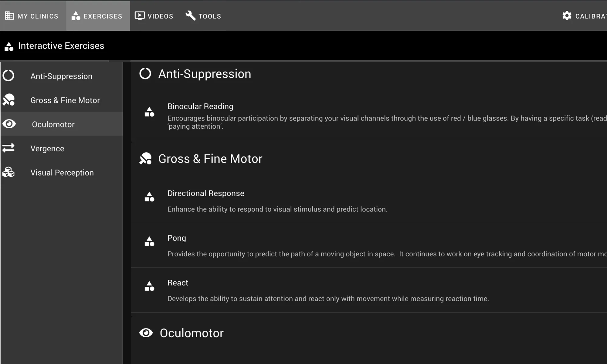Click the Oculomotor eye icon in sidebar
Image resolution: width=607 pixels, height=364 pixels.
click(x=9, y=124)
